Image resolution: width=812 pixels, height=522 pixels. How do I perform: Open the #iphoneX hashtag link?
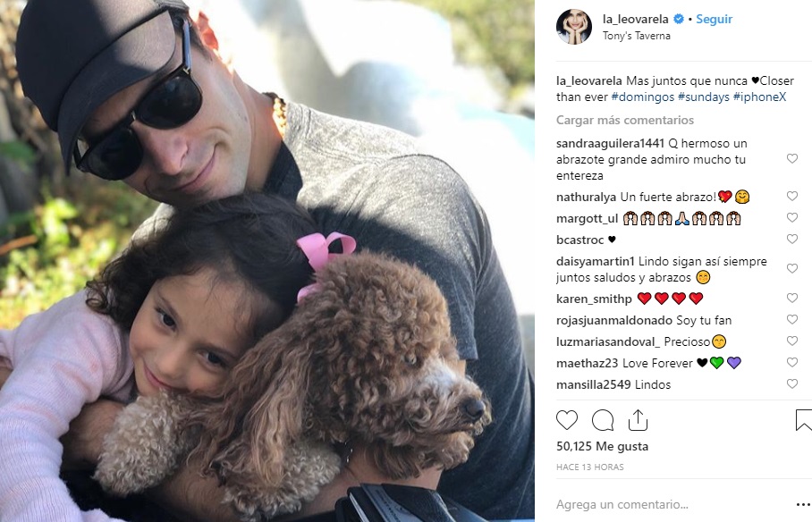pos(760,97)
